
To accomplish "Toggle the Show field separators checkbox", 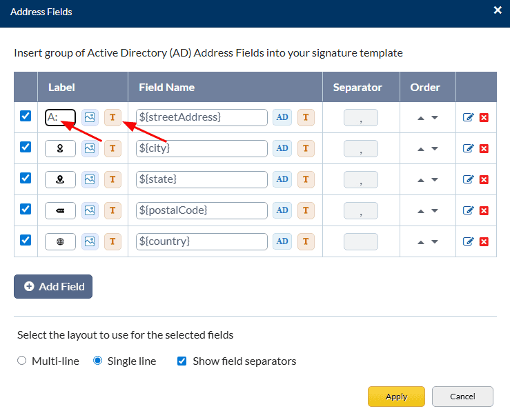I will (x=182, y=361).
